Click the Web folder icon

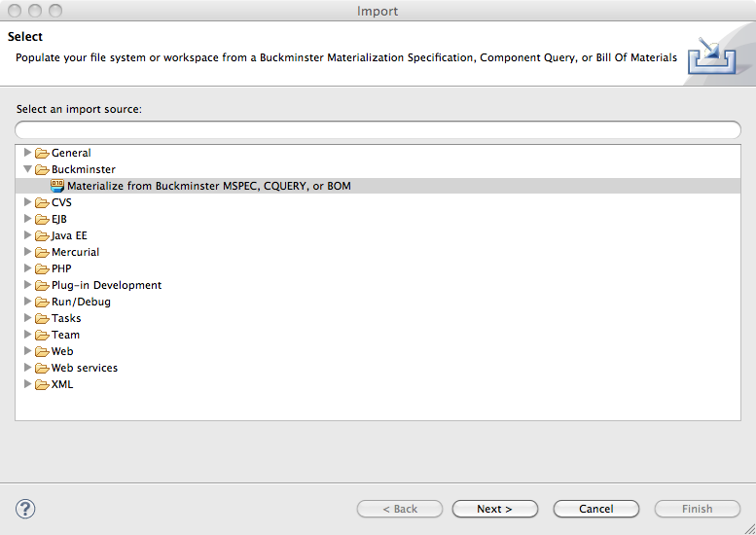pyautogui.click(x=42, y=351)
